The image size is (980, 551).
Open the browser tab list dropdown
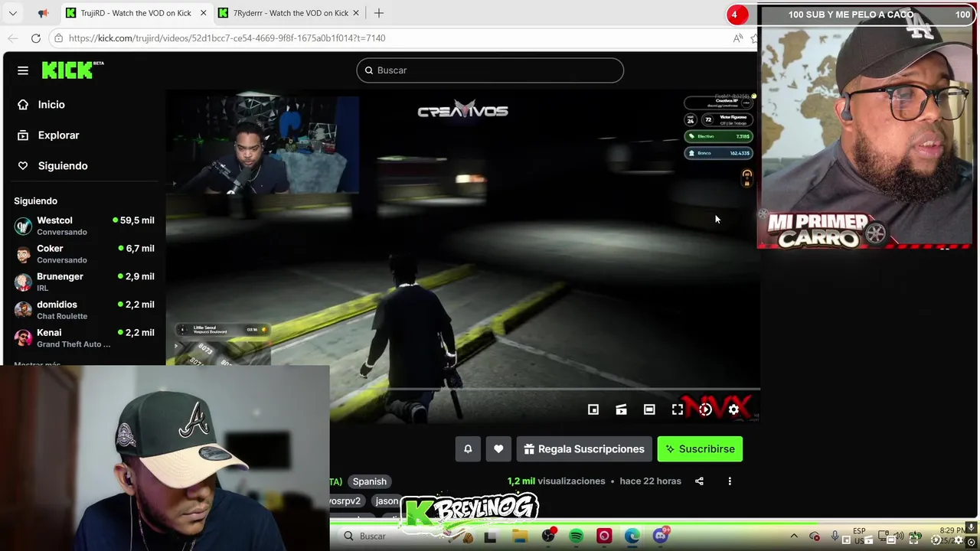(x=13, y=13)
